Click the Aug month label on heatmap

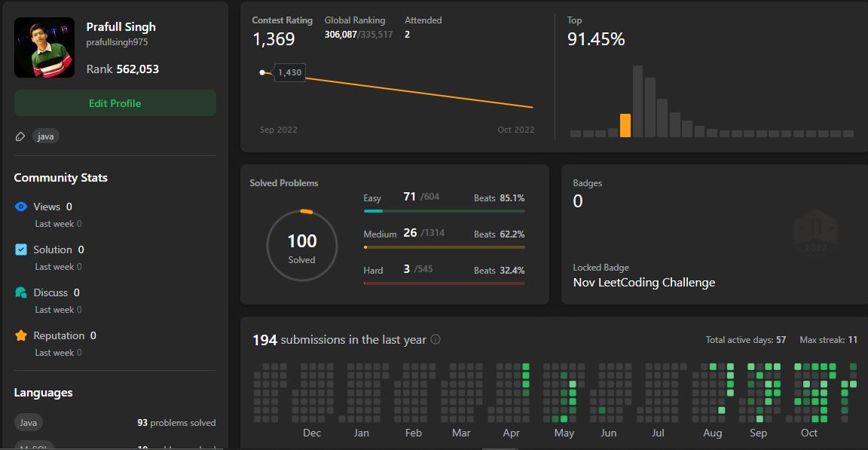(x=713, y=433)
